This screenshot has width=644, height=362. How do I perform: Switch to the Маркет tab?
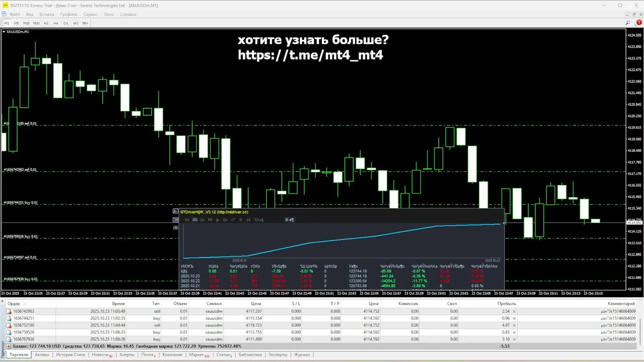(x=199, y=355)
